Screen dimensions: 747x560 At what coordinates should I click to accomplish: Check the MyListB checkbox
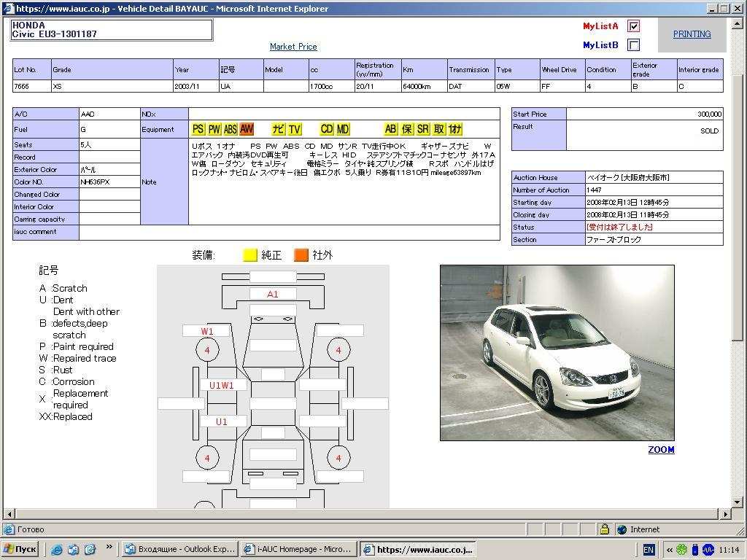[634, 44]
